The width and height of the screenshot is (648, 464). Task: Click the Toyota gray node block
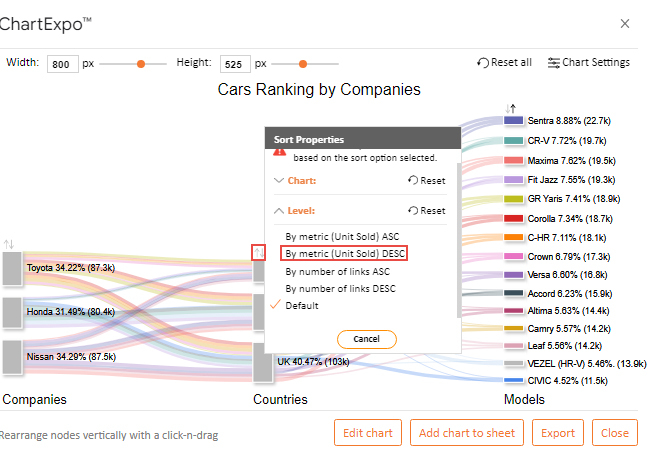12,269
